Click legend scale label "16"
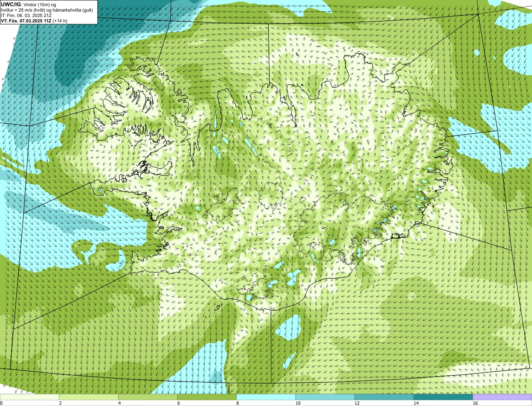Viewport: 532px width, 406px height. click(475, 403)
